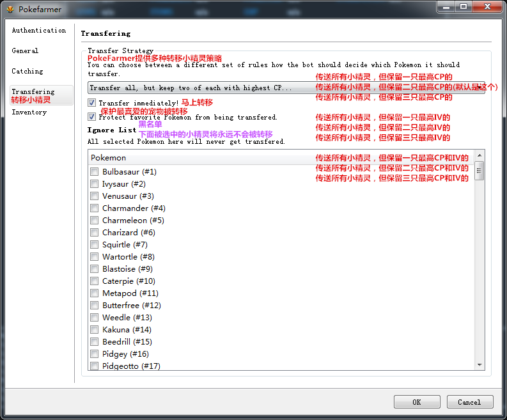Screen dimensions: 507x420
Task: Click the Cancel button
Action: pos(470,402)
